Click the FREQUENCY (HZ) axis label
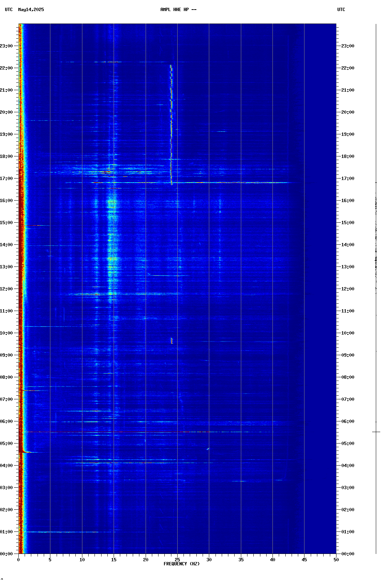Viewport: 392px width, 583px height. (182, 564)
